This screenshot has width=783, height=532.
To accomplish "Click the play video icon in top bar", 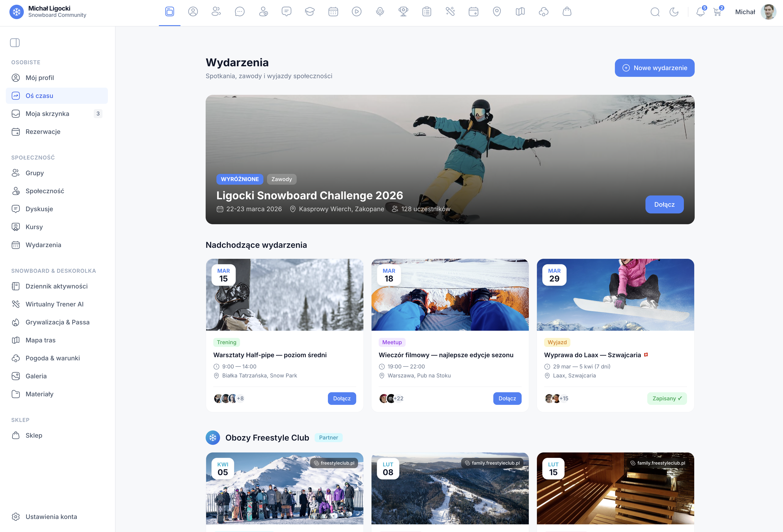I will (356, 12).
